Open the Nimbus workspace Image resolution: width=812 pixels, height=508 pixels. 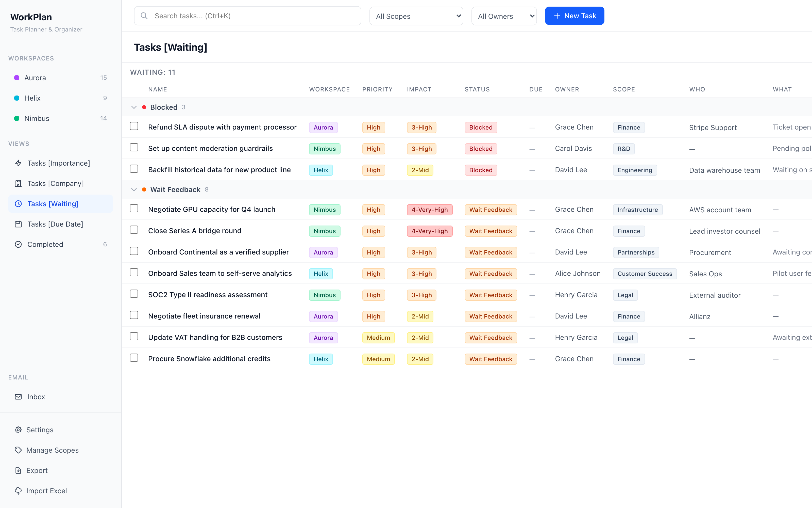[x=61, y=119]
